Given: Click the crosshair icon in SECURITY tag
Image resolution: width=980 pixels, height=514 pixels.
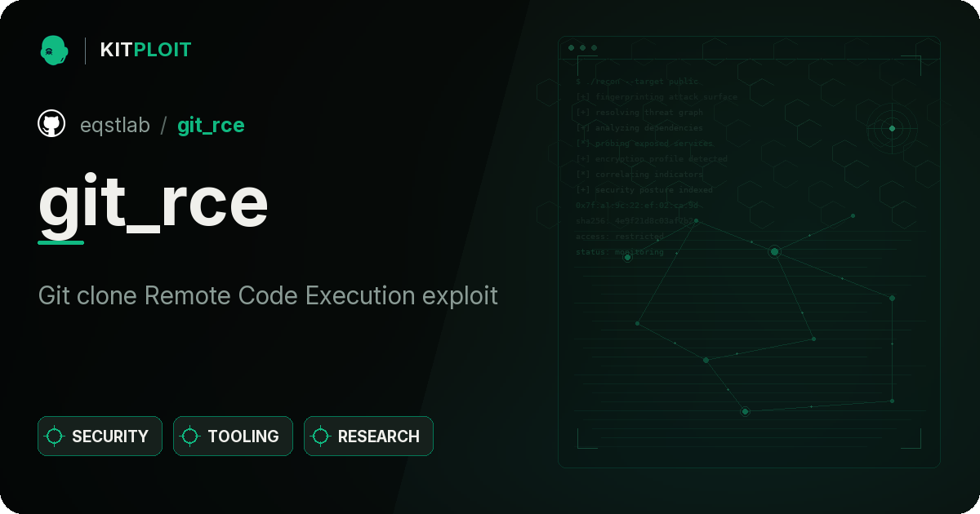Looking at the screenshot, I should [55, 436].
